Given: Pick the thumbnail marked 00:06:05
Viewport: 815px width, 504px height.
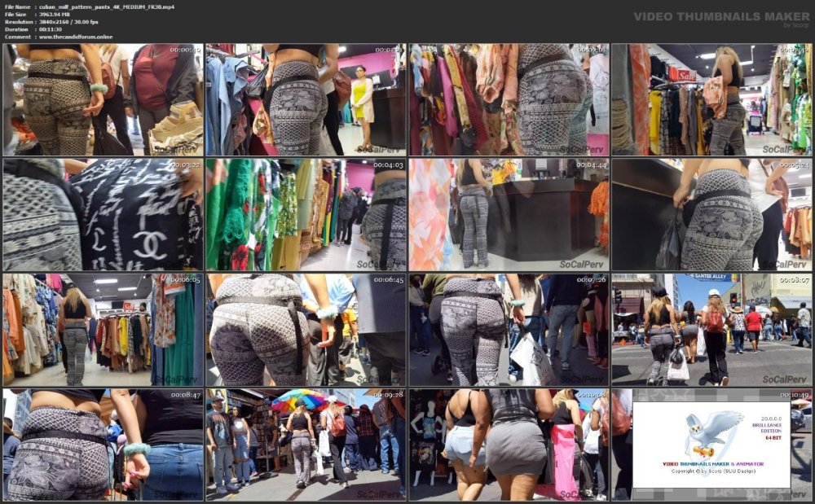Looking at the screenshot, I should [x=103, y=330].
